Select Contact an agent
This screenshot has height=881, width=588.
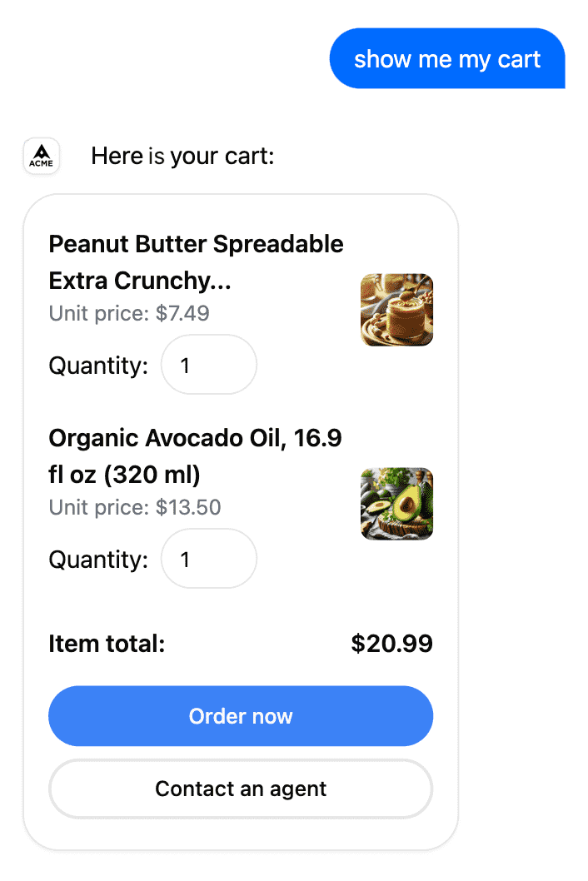click(241, 789)
